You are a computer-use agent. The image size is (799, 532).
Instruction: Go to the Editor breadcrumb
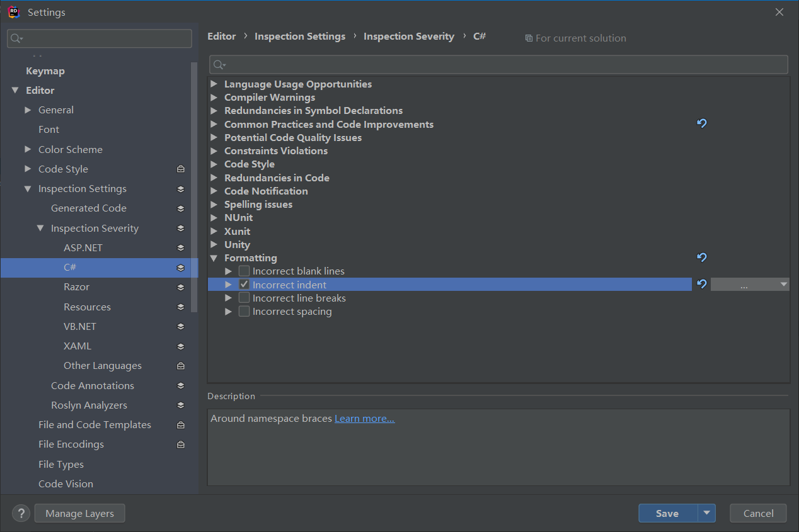point(222,37)
